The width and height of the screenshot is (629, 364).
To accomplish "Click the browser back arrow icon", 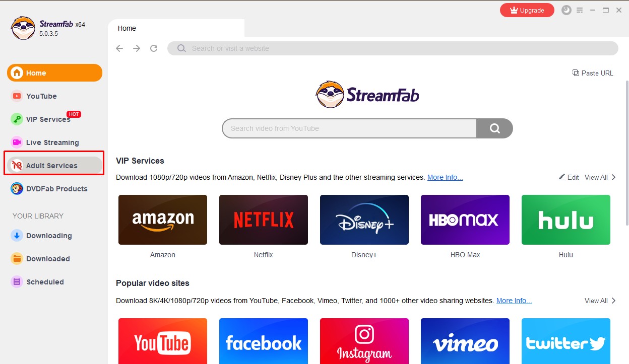I will 119,48.
